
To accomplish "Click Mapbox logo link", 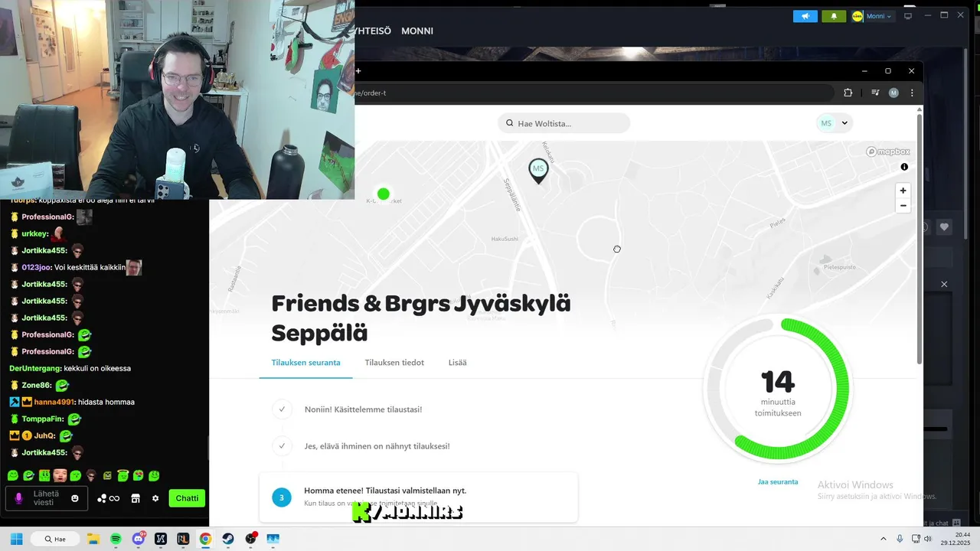I will point(887,152).
